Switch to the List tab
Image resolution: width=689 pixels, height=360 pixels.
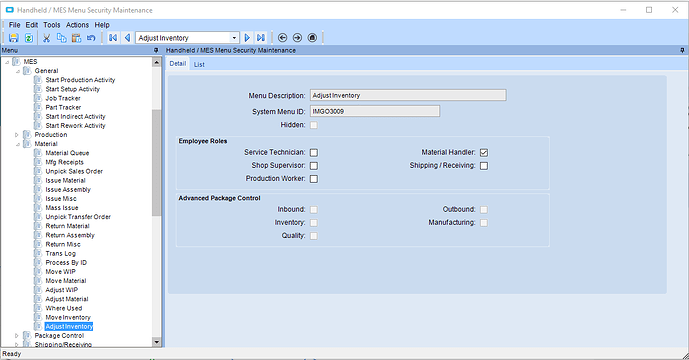pos(199,64)
